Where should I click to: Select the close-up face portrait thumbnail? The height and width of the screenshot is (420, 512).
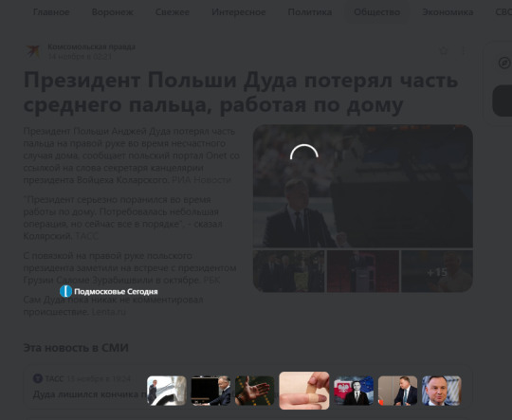[x=442, y=391]
